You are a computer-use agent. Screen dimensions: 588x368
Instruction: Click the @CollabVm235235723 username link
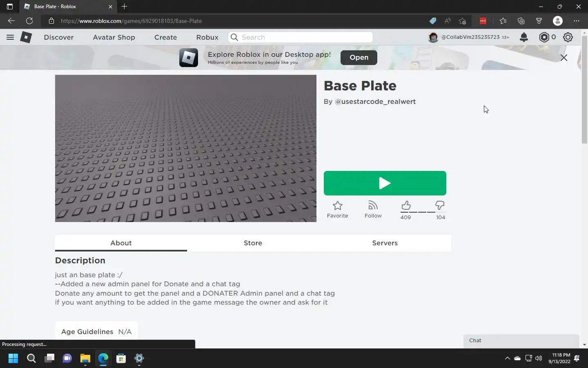[x=470, y=37]
